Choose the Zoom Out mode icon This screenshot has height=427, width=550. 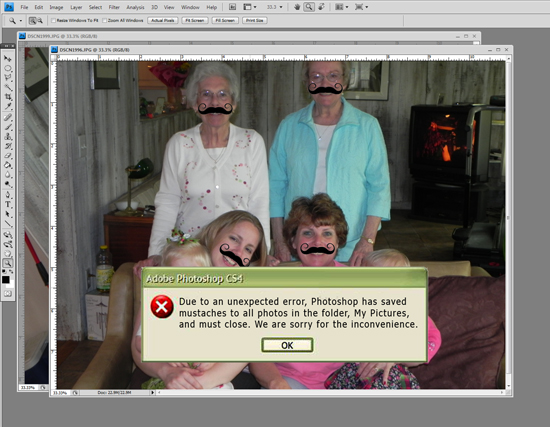tap(40, 21)
